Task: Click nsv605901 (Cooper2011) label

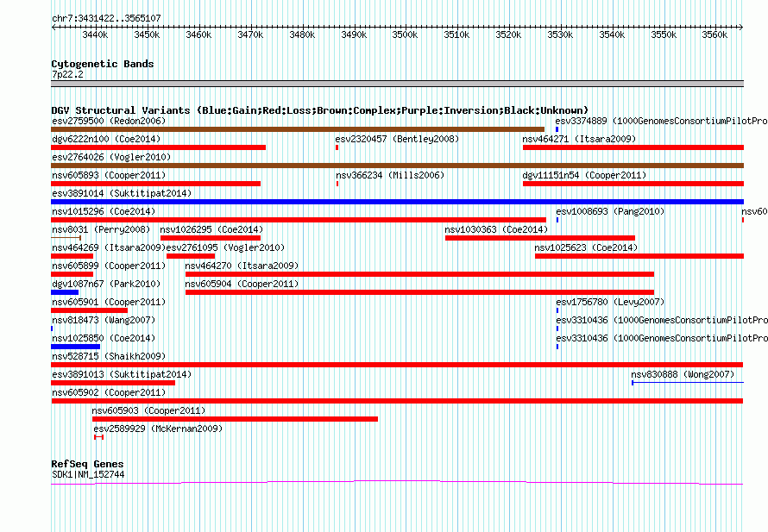Action: point(109,302)
